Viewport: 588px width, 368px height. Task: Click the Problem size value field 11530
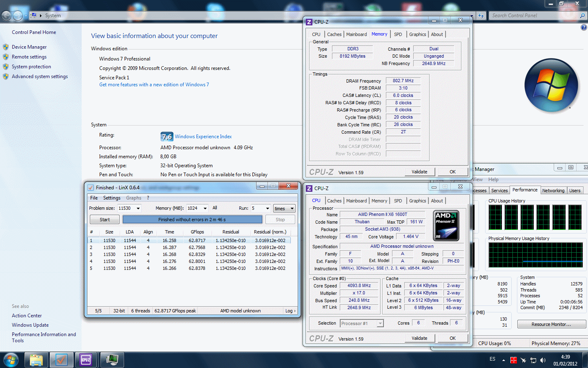(126, 209)
